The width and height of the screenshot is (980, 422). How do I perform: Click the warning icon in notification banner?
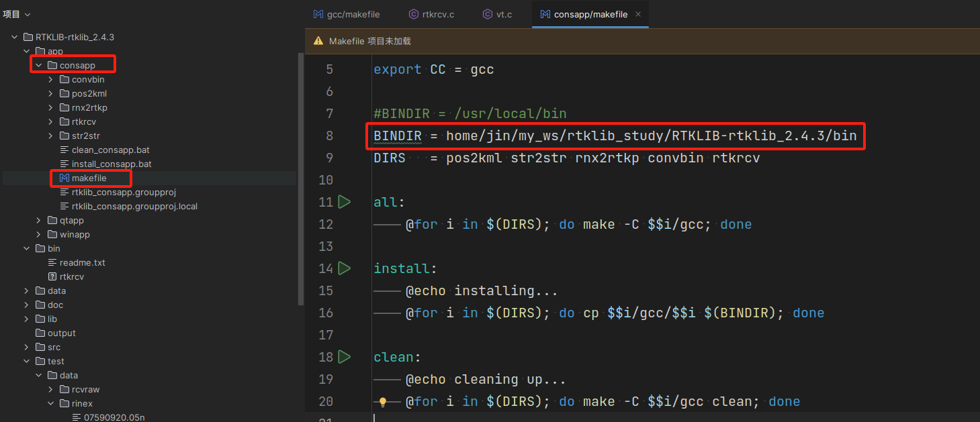click(318, 41)
